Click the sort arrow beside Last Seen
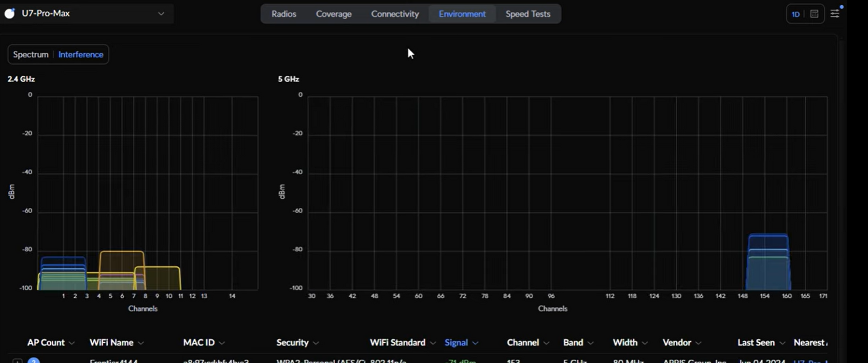 point(783,343)
